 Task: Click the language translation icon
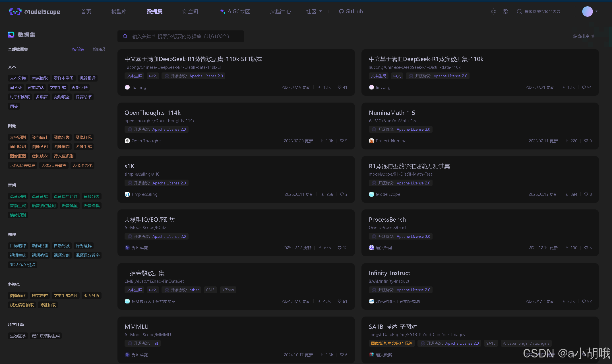click(x=505, y=12)
